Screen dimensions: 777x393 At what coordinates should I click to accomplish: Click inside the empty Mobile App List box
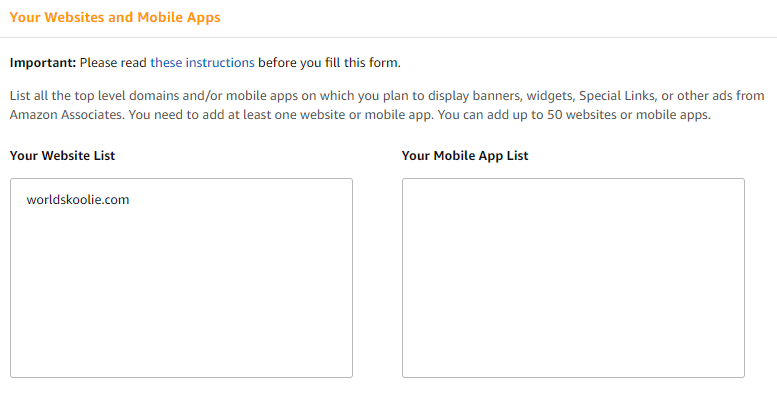click(x=573, y=278)
